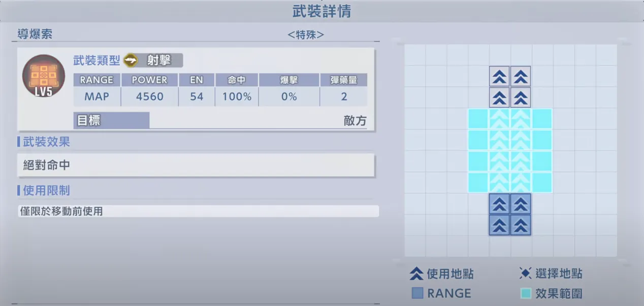Viewport: 644px width, 306px height.
Task: Select the <特殊> category label
Action: (x=306, y=35)
